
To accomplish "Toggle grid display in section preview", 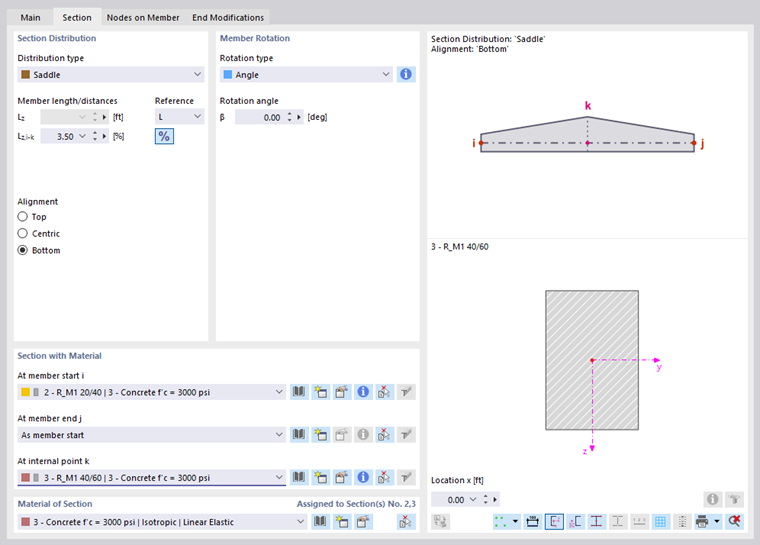I will click(x=660, y=522).
